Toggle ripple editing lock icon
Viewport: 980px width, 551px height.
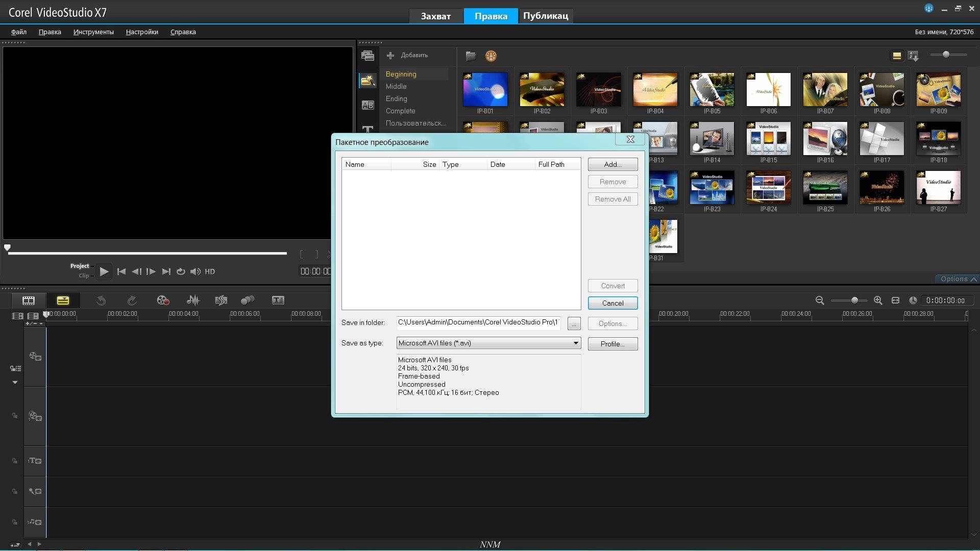pyautogui.click(x=15, y=368)
